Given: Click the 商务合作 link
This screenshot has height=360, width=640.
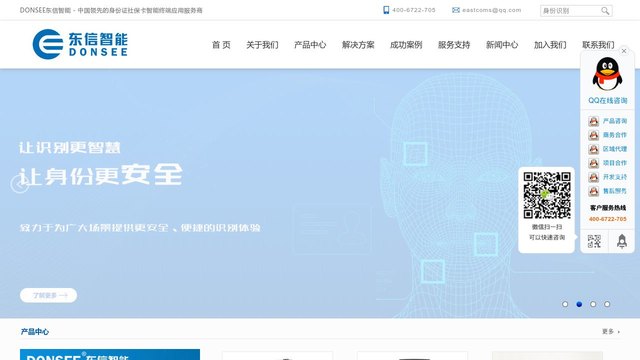Looking at the screenshot, I should pyautogui.click(x=615, y=135).
